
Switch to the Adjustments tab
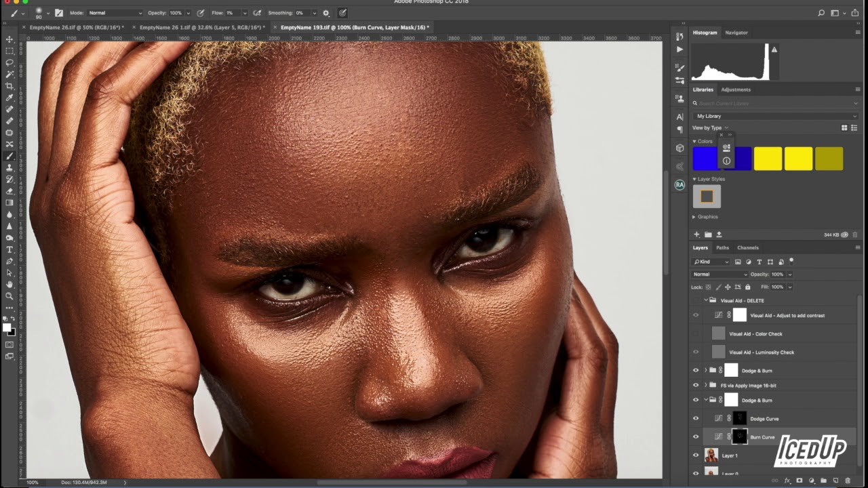[x=736, y=89]
